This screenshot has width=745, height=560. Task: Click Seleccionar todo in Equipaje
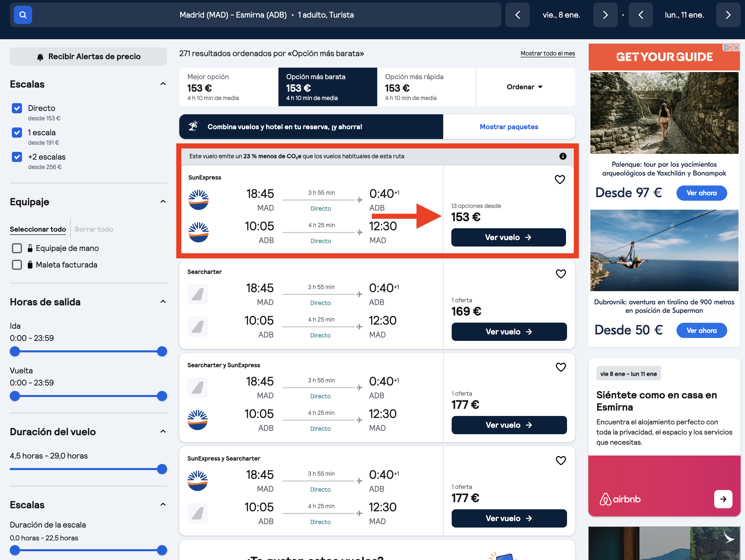pyautogui.click(x=38, y=229)
